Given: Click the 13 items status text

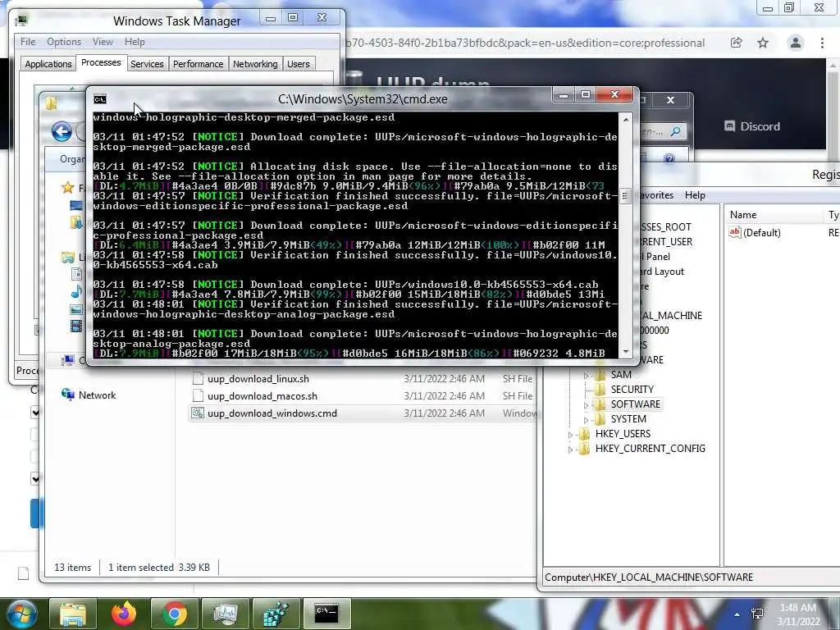Looking at the screenshot, I should [x=72, y=568].
